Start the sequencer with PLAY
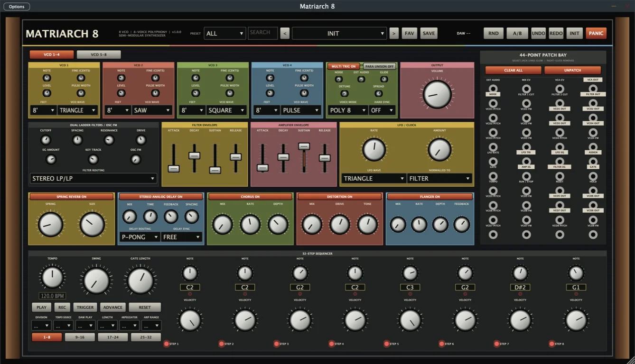The height and width of the screenshot is (364, 635). click(x=42, y=307)
